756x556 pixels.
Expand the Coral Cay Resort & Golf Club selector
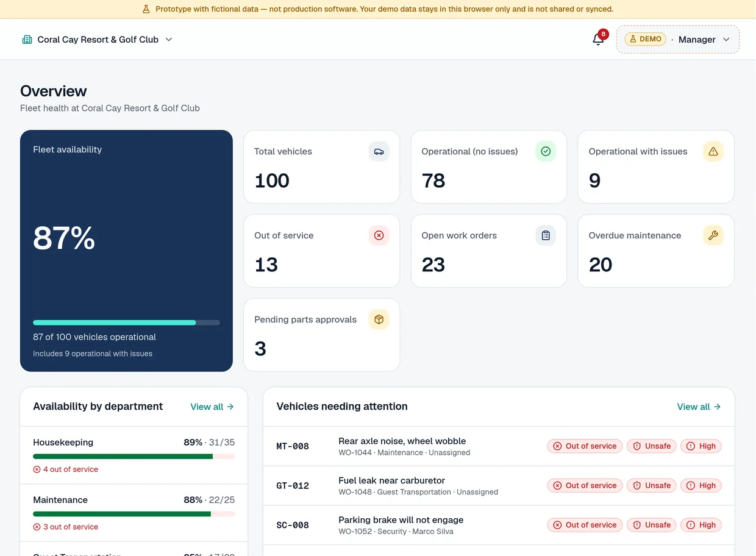(98, 40)
